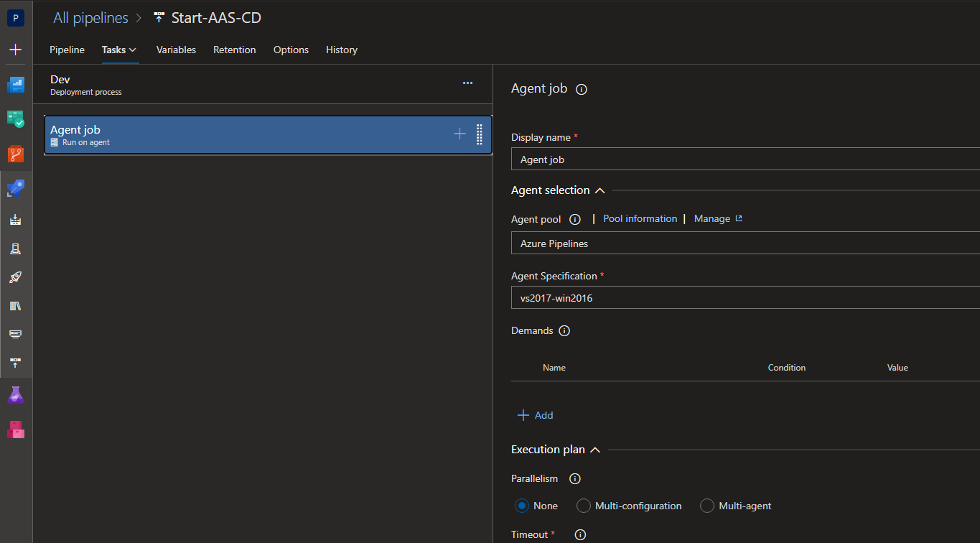Open Pool information link
980x543 pixels.
click(640, 218)
